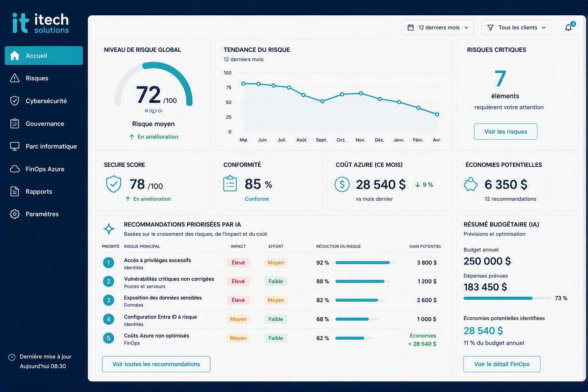Click priority badge number 2

108,281
